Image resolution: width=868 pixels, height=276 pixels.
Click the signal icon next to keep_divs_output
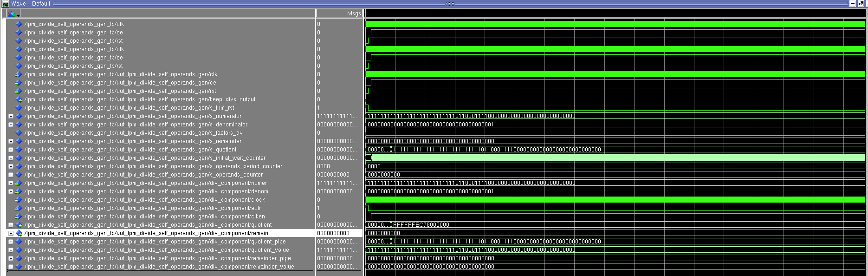click(x=19, y=99)
